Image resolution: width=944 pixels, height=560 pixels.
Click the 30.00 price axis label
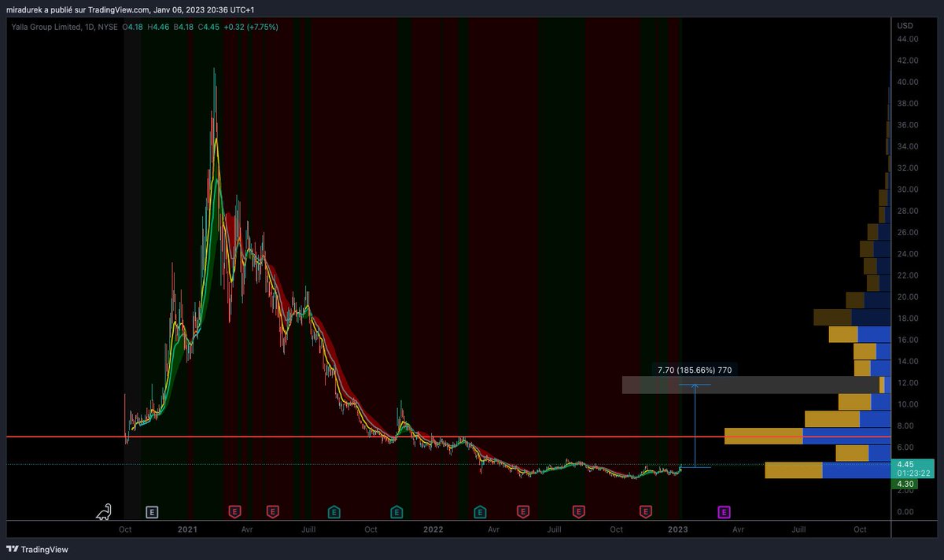[x=908, y=190]
